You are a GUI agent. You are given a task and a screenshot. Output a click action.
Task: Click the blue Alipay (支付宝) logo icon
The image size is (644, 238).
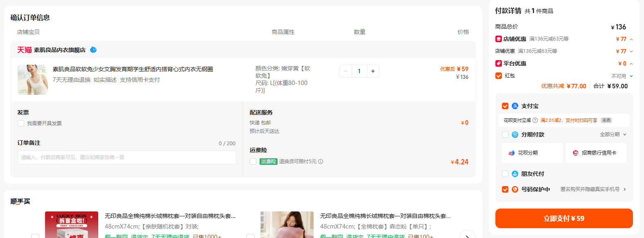tap(515, 106)
